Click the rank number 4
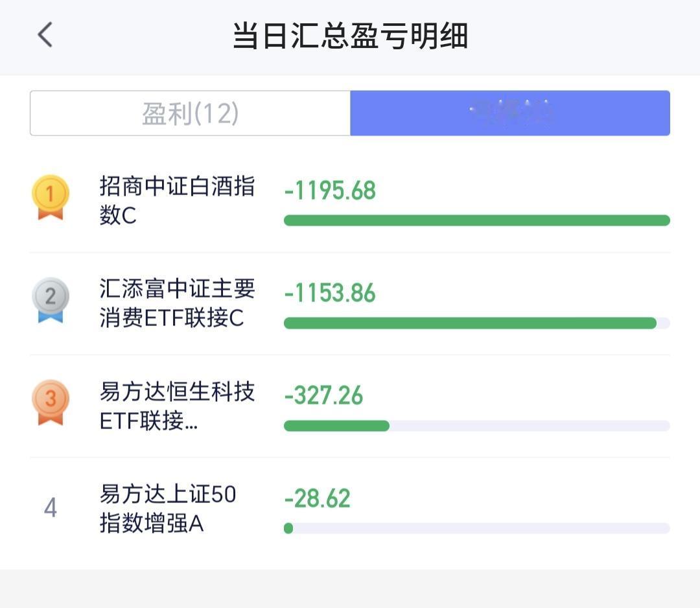This screenshot has height=608, width=700. click(51, 508)
